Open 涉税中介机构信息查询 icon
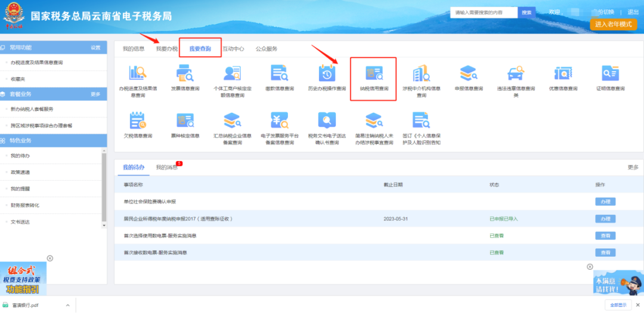 click(x=421, y=73)
